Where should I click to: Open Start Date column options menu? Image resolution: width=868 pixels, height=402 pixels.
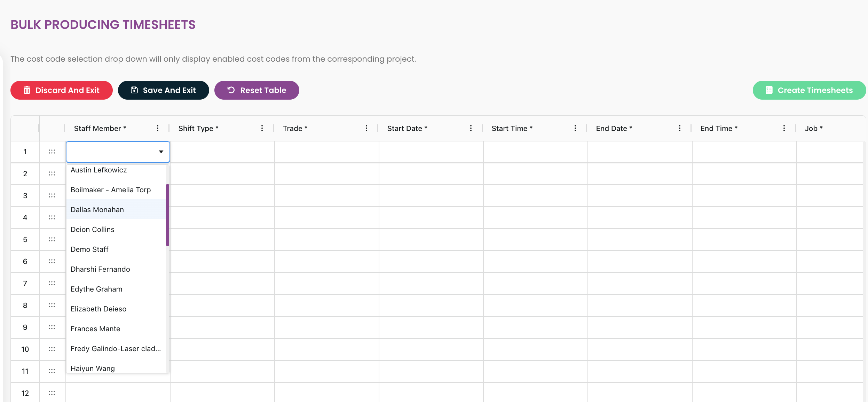[471, 128]
